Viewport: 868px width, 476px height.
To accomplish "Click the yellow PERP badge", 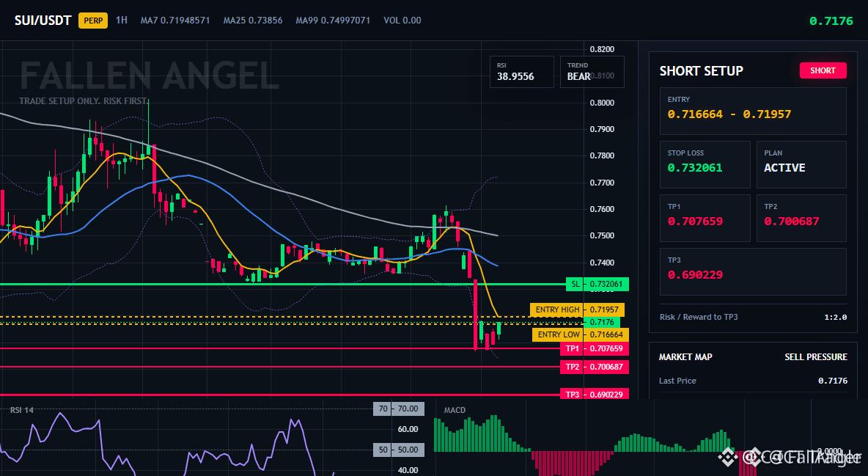I will [x=93, y=21].
